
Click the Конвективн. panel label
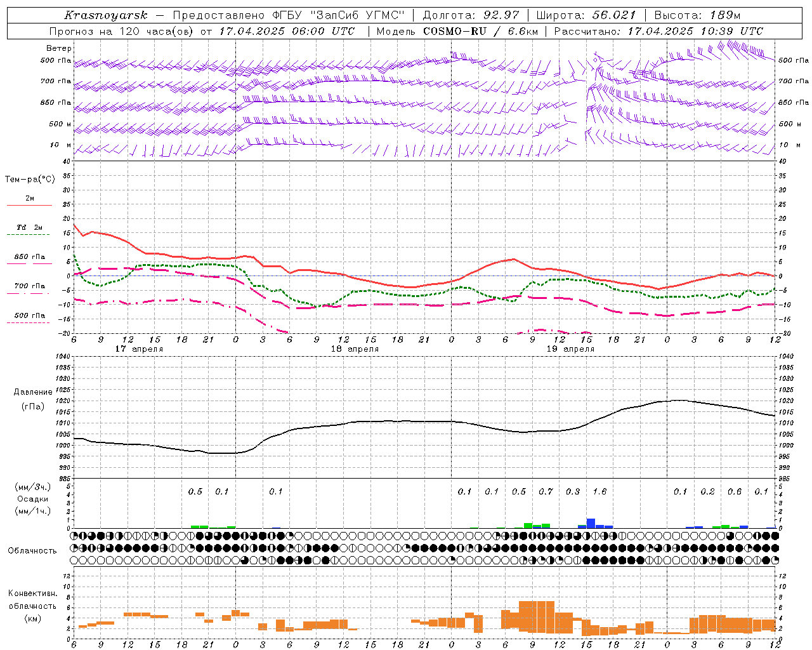pyautogui.click(x=32, y=594)
